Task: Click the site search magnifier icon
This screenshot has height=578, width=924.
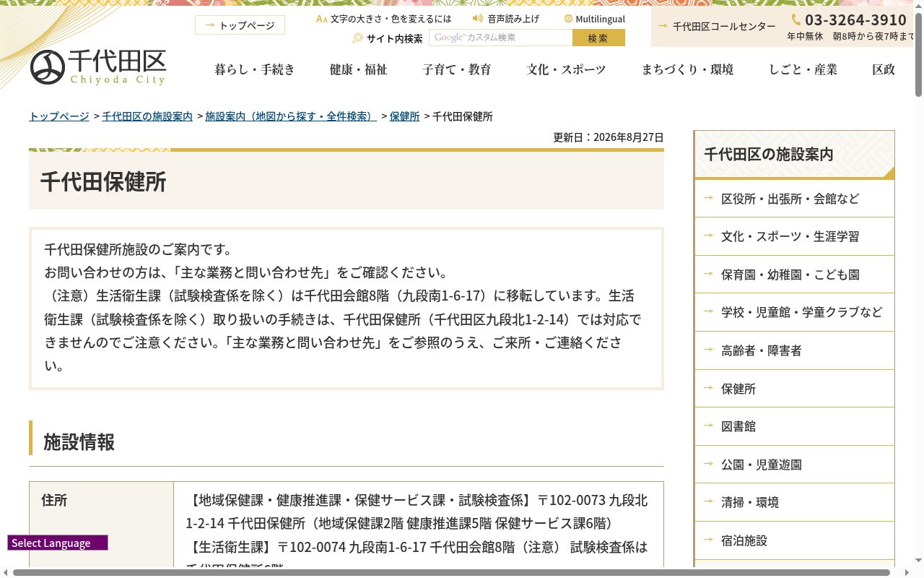Action: [357, 38]
